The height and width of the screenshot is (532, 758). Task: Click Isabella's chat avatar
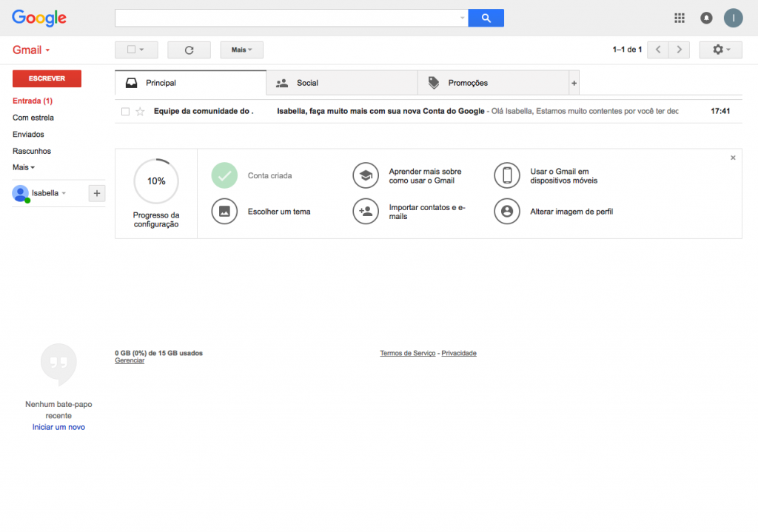tap(20, 193)
